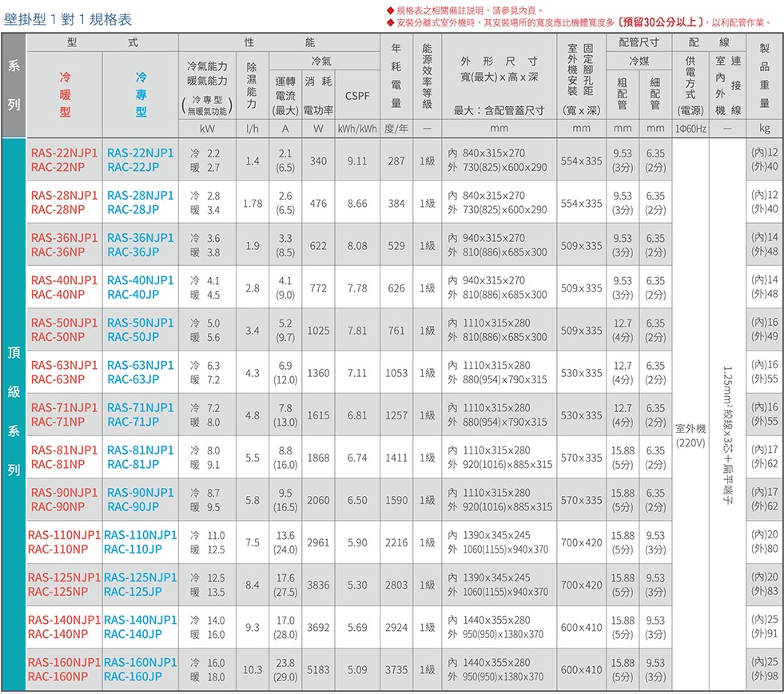
Task: Click the blue RAS-28NJP1 cooling-only model cell
Action: pyautogui.click(x=140, y=203)
